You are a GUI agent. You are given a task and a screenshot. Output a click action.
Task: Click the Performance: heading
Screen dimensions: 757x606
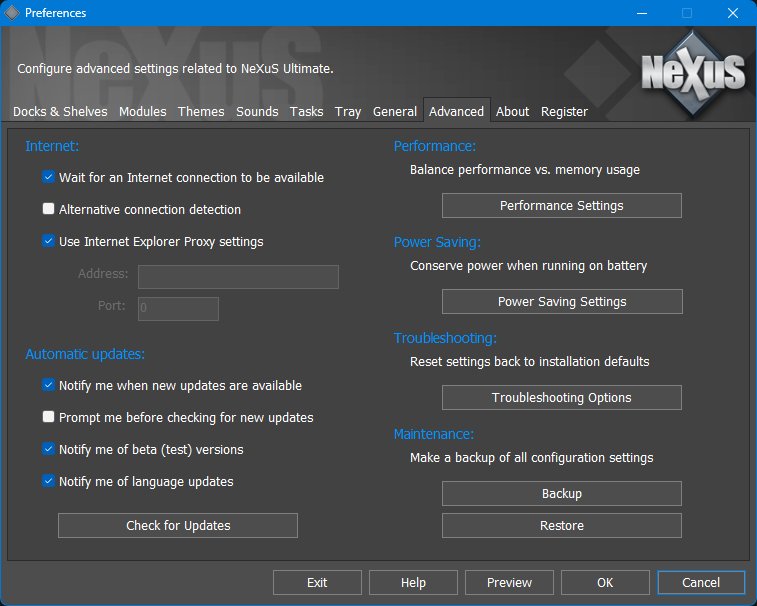[x=435, y=146]
